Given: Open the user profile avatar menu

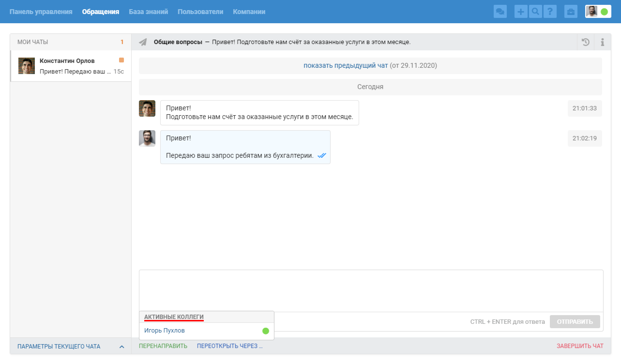Looking at the screenshot, I should click(x=592, y=12).
